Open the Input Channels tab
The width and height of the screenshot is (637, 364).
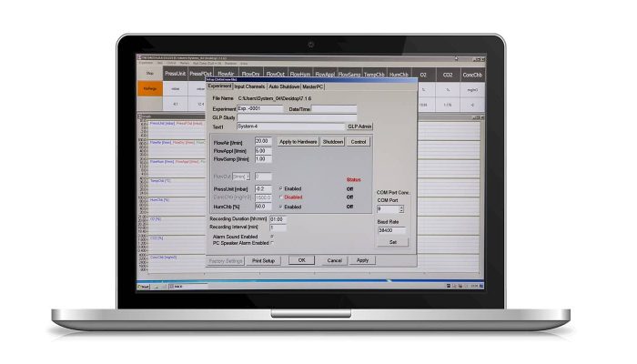[x=249, y=86]
